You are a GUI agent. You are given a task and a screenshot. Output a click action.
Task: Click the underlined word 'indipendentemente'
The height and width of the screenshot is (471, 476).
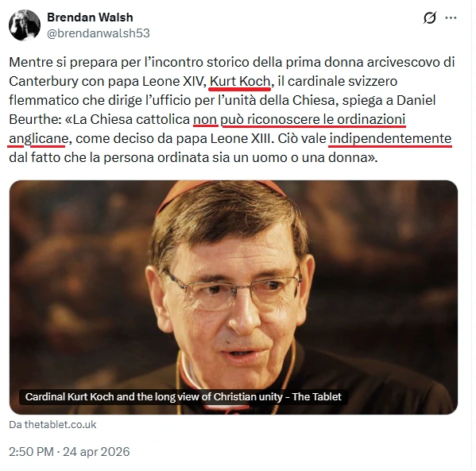tap(390, 139)
